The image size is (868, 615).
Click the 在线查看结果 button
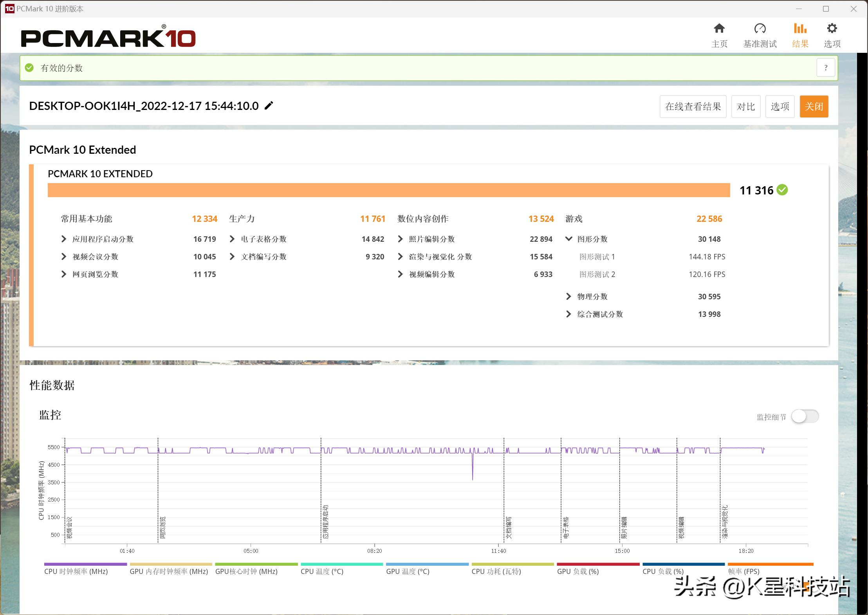tap(693, 106)
